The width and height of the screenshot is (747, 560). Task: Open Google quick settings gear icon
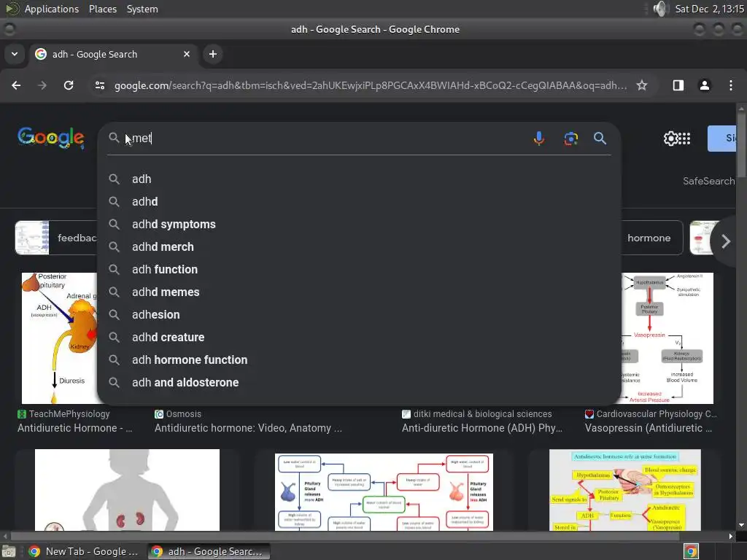click(x=670, y=139)
